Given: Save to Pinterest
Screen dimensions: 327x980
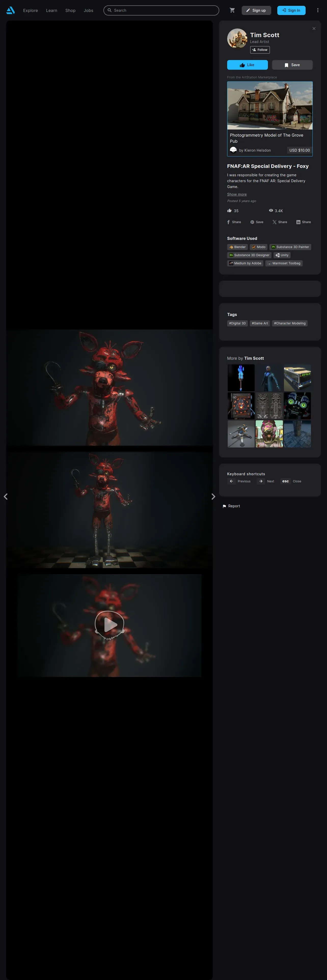Looking at the screenshot, I should 257,222.
